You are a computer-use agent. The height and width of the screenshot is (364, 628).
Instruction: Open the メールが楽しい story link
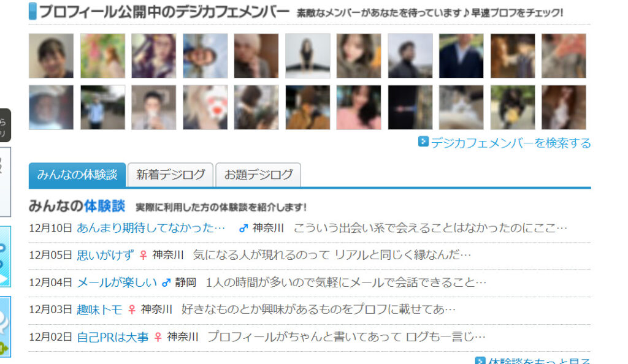point(117,282)
